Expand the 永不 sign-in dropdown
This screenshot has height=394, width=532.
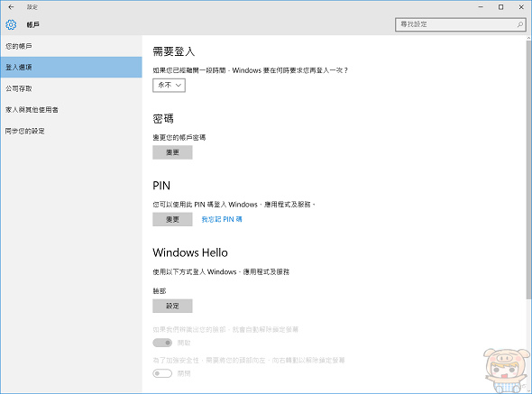click(x=169, y=85)
